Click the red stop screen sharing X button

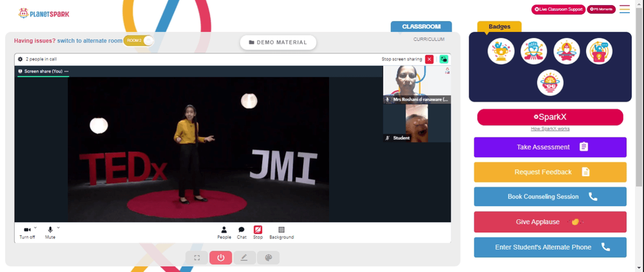point(429,59)
